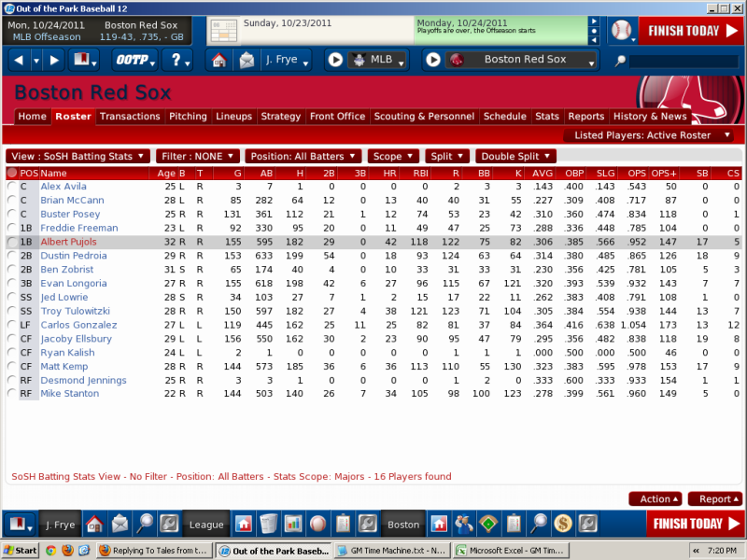Open the Position: All Batters dropdown
747x560 pixels.
click(303, 156)
